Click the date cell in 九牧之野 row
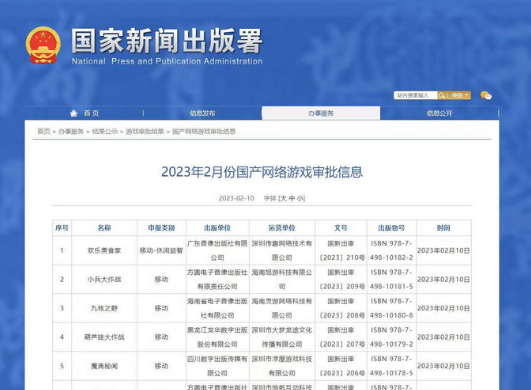Image resolution: width=531 pixels, height=390 pixels. point(443,308)
